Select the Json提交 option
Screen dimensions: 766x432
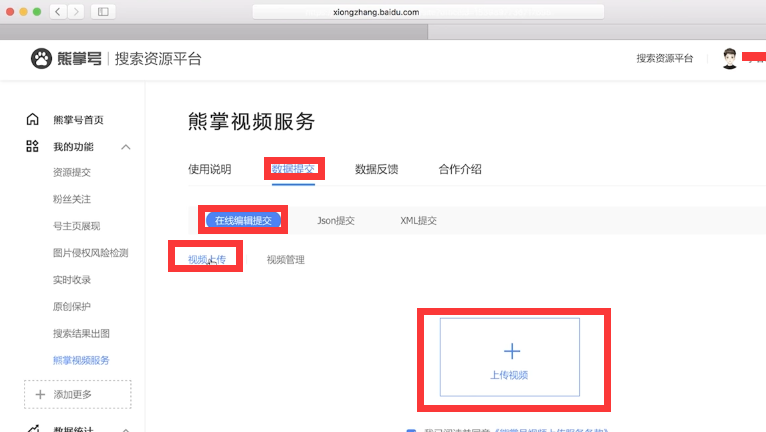(x=336, y=220)
